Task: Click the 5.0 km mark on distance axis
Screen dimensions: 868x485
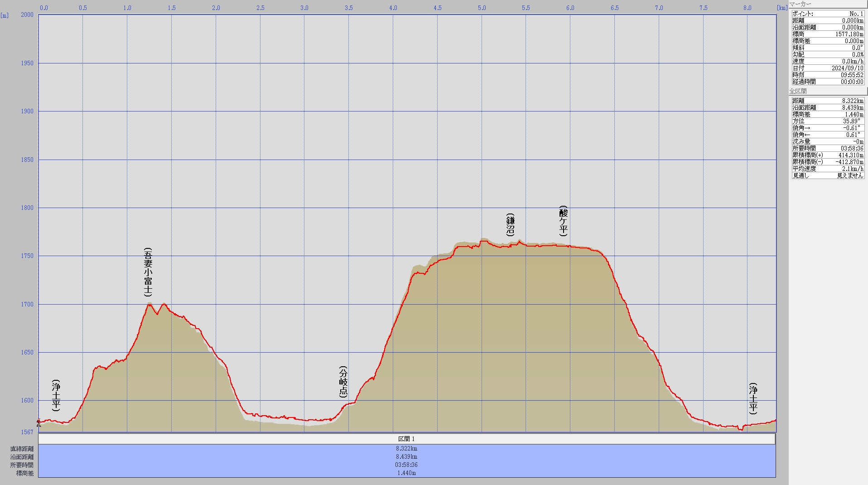Action: pyautogui.click(x=482, y=8)
